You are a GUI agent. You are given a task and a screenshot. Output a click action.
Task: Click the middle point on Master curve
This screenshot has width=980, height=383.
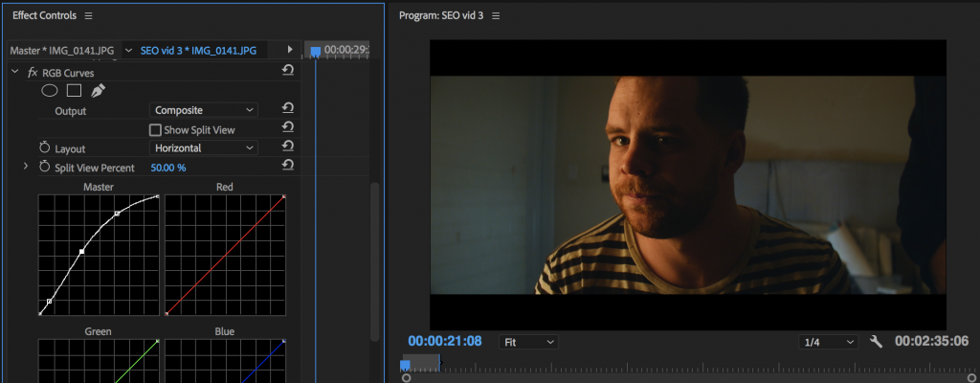(x=82, y=252)
